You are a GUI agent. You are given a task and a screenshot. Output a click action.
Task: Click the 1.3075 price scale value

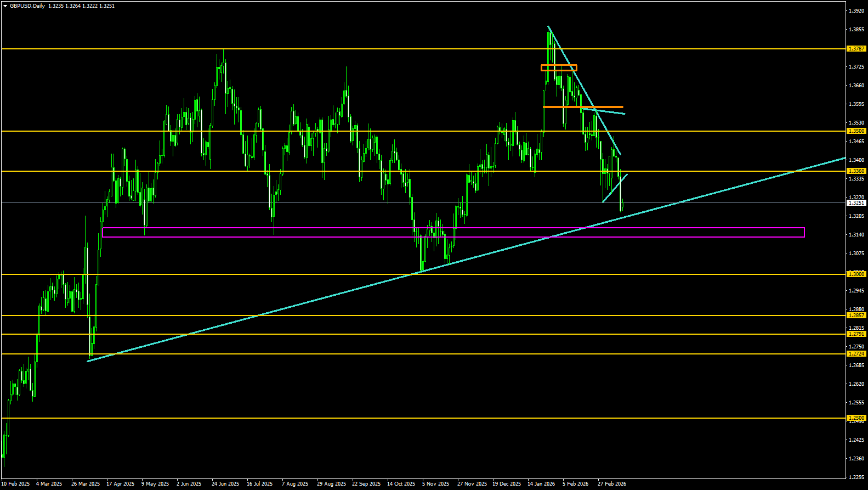tap(856, 254)
